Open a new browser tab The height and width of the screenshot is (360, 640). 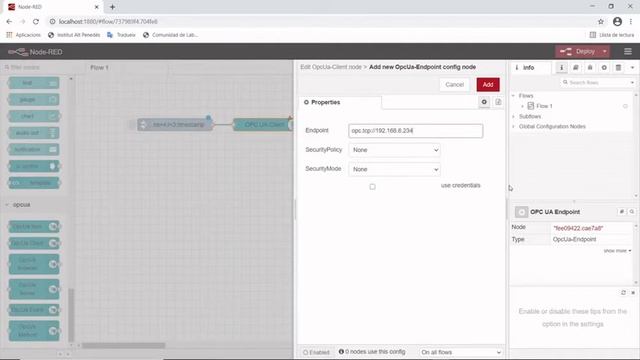[112, 7]
